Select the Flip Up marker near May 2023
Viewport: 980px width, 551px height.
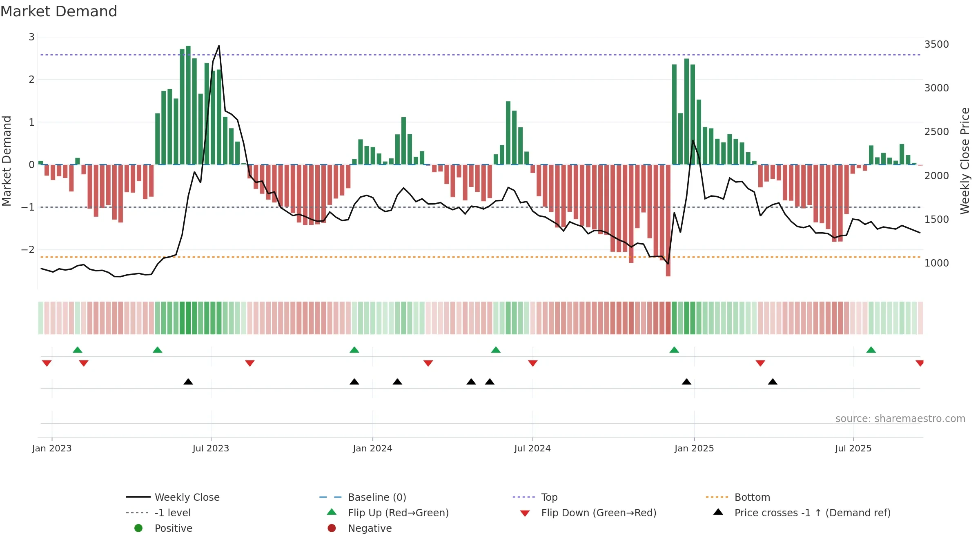158,350
